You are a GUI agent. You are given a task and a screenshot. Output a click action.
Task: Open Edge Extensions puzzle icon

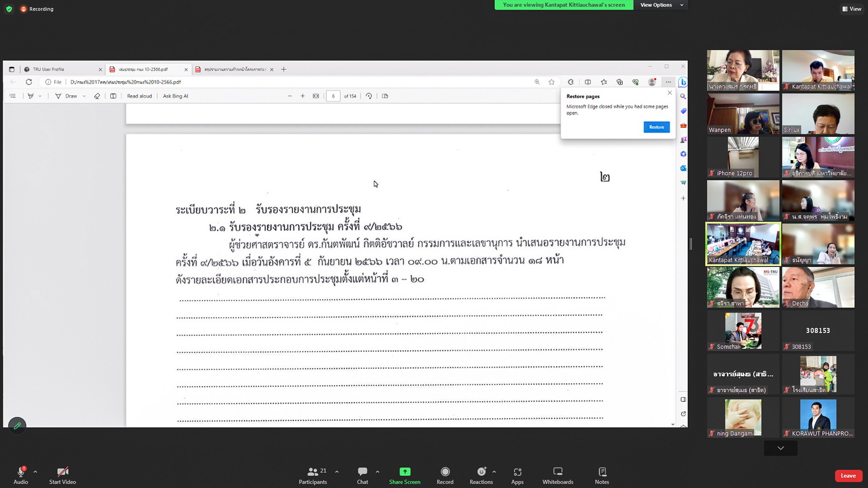pyautogui.click(x=571, y=82)
